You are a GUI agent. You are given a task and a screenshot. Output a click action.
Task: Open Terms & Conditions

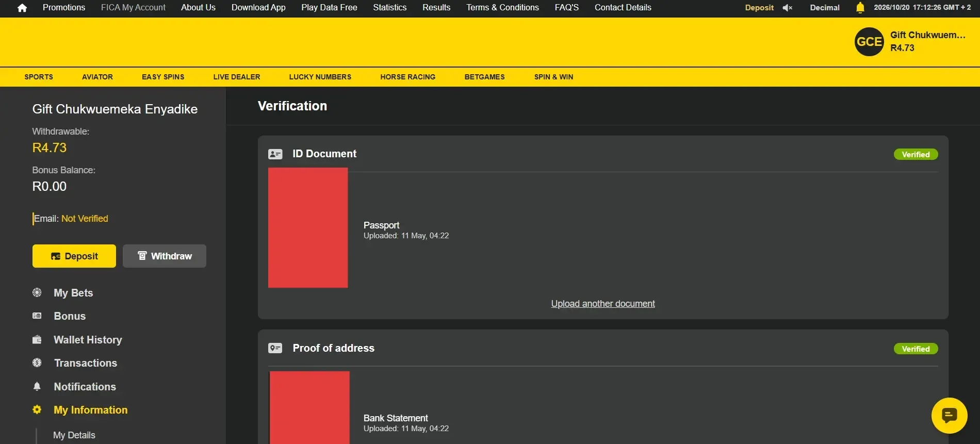tap(502, 8)
